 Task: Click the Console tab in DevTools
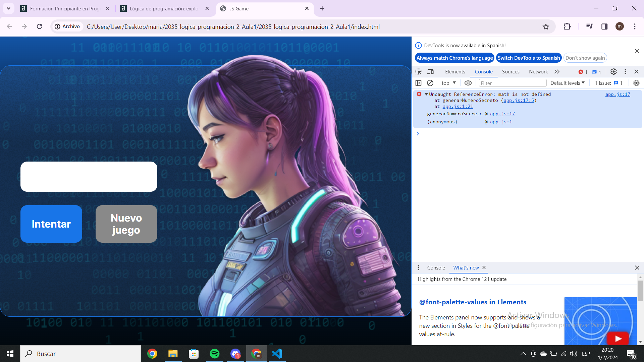tap(483, 72)
